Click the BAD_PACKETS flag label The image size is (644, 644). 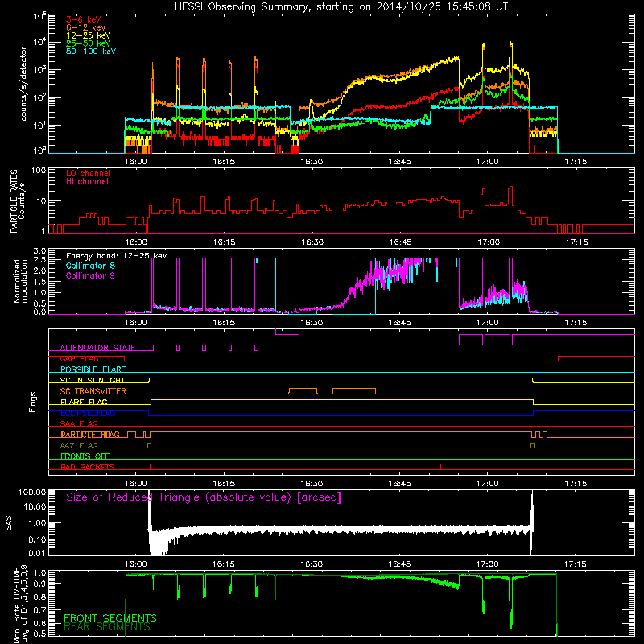(88, 467)
